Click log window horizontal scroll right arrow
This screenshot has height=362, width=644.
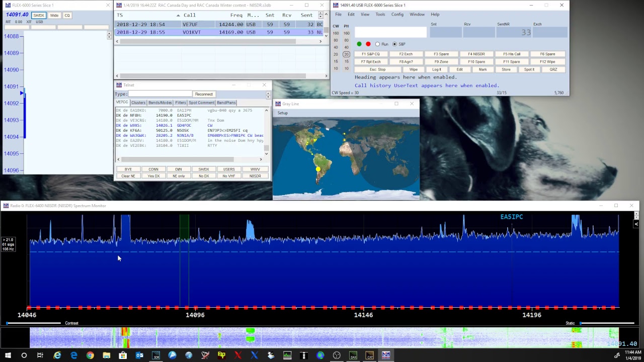point(320,41)
